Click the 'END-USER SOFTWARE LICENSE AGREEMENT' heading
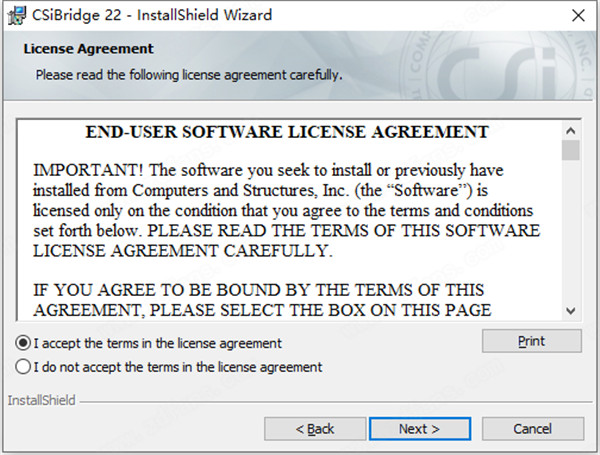 click(x=287, y=132)
